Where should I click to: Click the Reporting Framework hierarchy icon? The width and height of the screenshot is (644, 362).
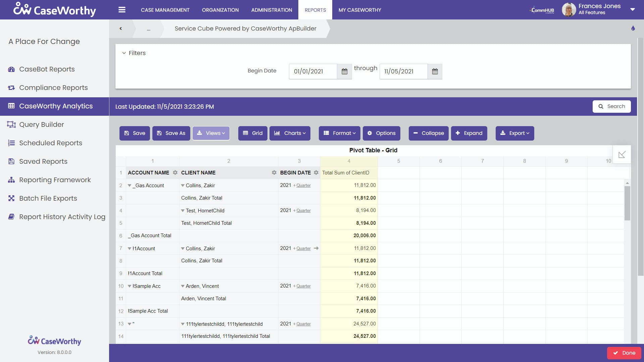(x=11, y=180)
